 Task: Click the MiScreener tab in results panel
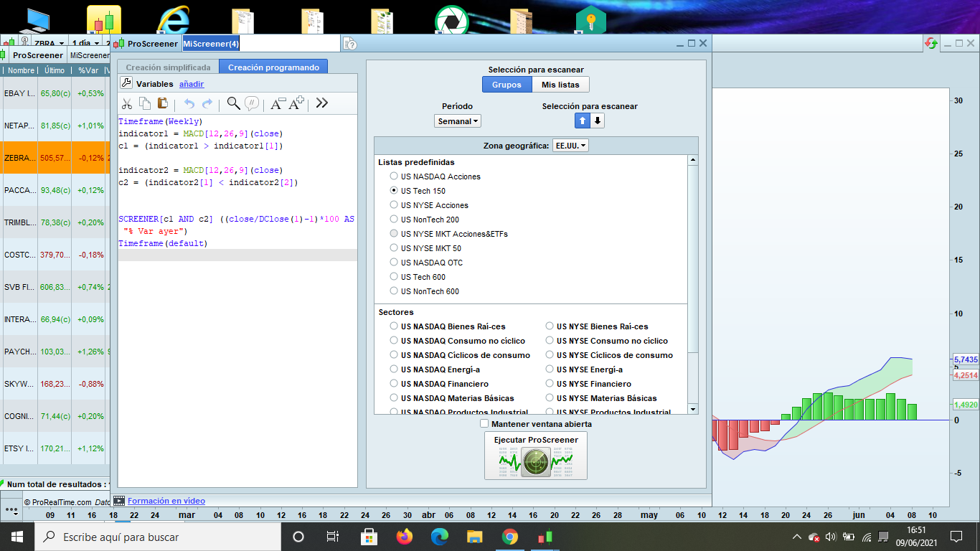coord(89,55)
